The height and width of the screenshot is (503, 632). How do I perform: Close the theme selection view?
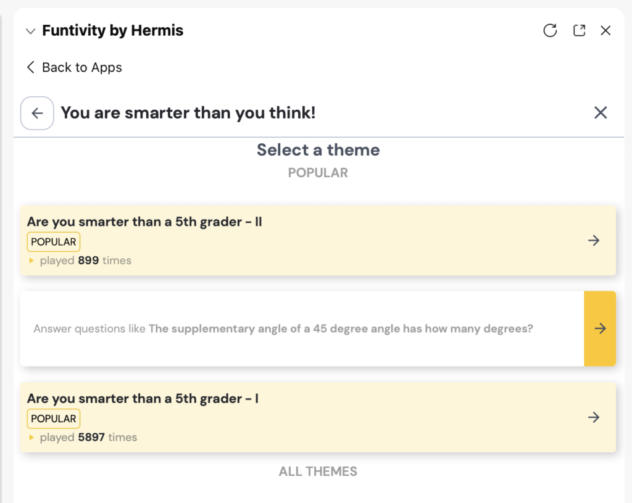point(600,113)
